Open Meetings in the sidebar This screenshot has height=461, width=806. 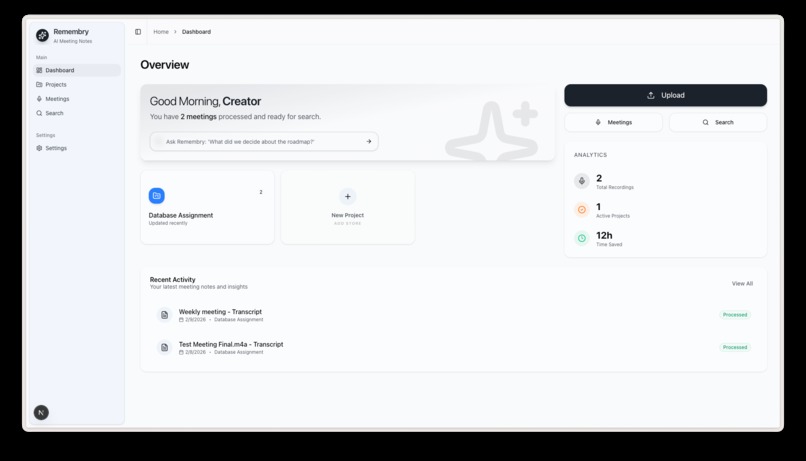pos(77,99)
